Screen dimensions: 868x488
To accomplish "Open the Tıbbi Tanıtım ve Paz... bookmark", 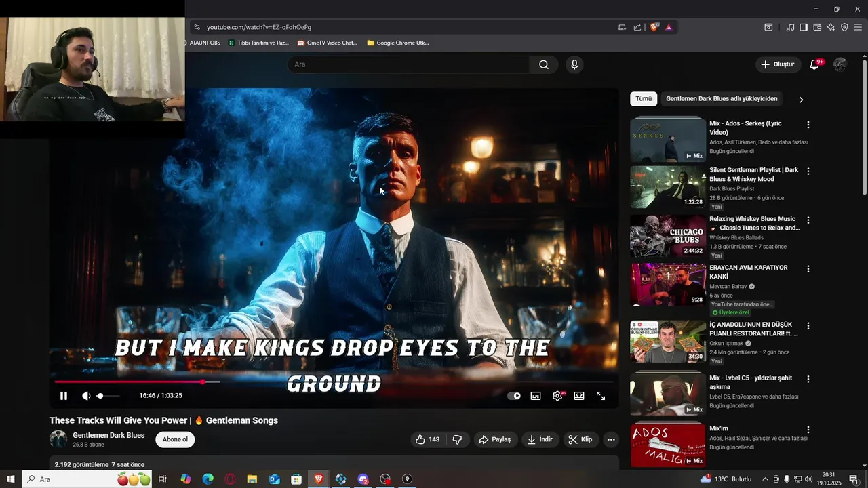I will pos(258,43).
